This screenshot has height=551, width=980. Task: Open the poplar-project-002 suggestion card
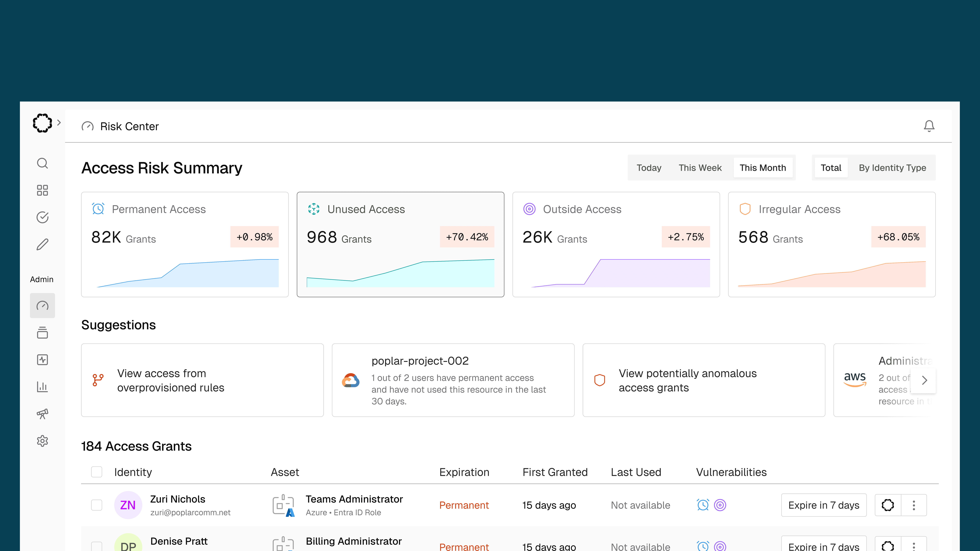pos(453,380)
